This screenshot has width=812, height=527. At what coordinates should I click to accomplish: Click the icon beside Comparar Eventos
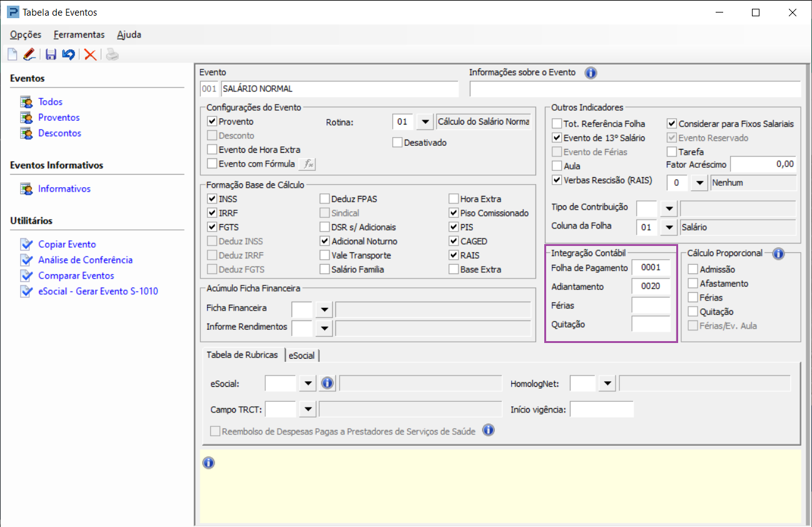(x=26, y=275)
